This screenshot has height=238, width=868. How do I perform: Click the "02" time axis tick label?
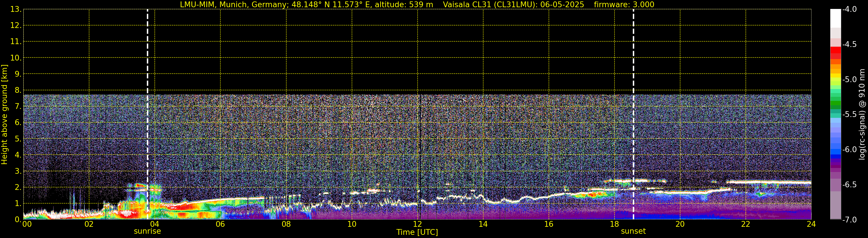pos(89,224)
